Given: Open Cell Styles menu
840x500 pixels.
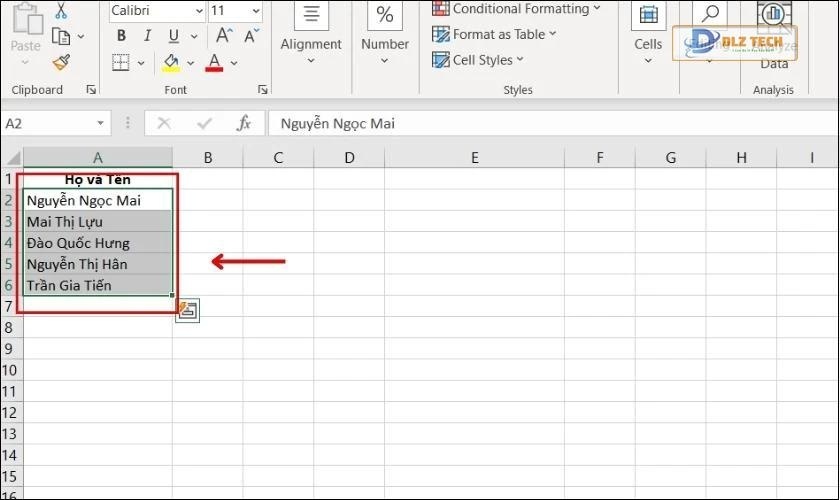Looking at the screenshot, I should (x=478, y=60).
